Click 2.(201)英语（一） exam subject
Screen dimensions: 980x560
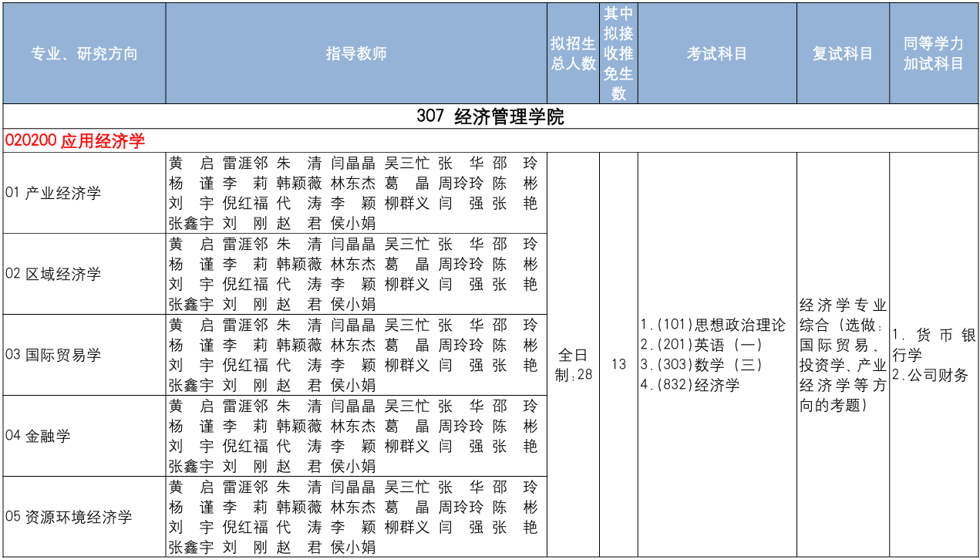(702, 345)
